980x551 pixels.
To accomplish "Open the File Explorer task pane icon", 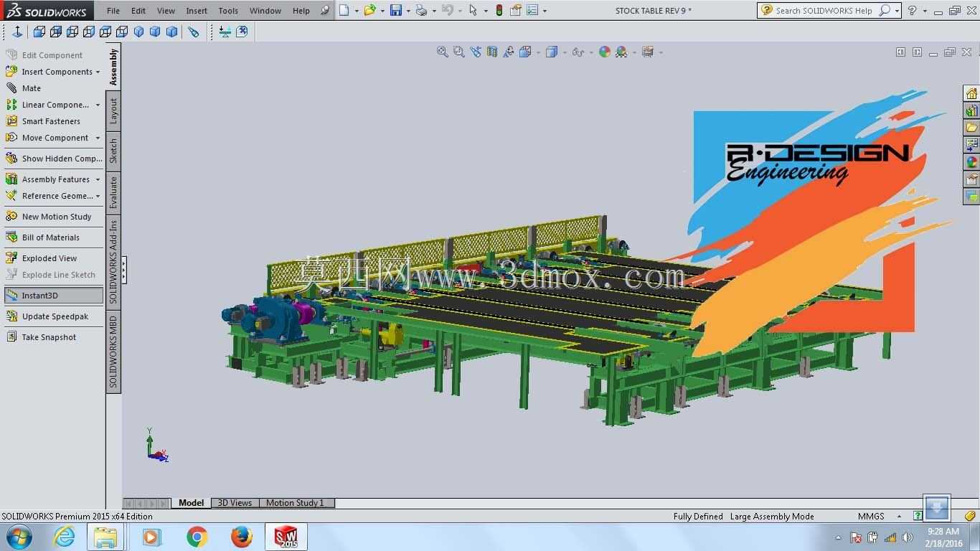I will coord(971,128).
